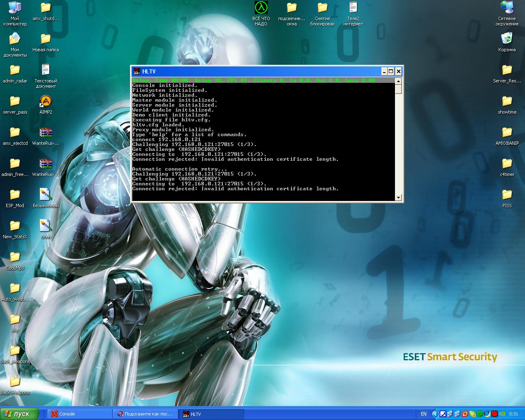Image resolution: width=525 pixels, height=420 pixels.
Task: Click the phone dialer tray icon
Action: point(443,414)
